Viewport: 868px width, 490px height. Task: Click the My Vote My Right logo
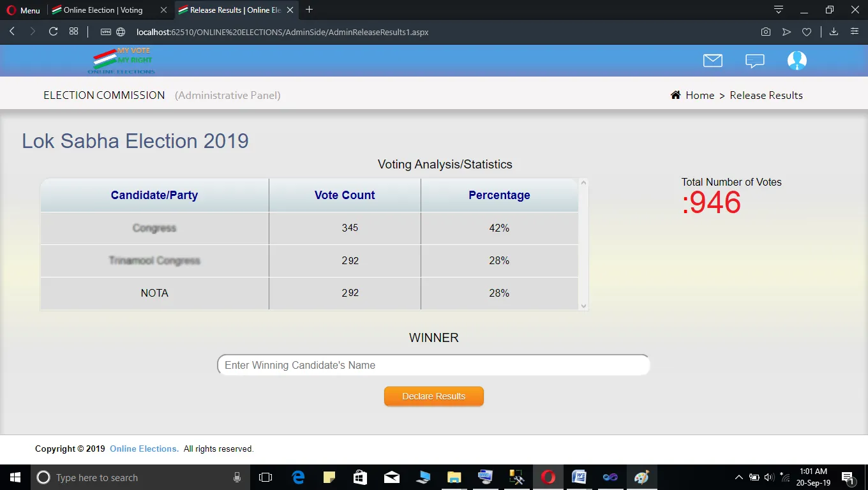(x=122, y=61)
